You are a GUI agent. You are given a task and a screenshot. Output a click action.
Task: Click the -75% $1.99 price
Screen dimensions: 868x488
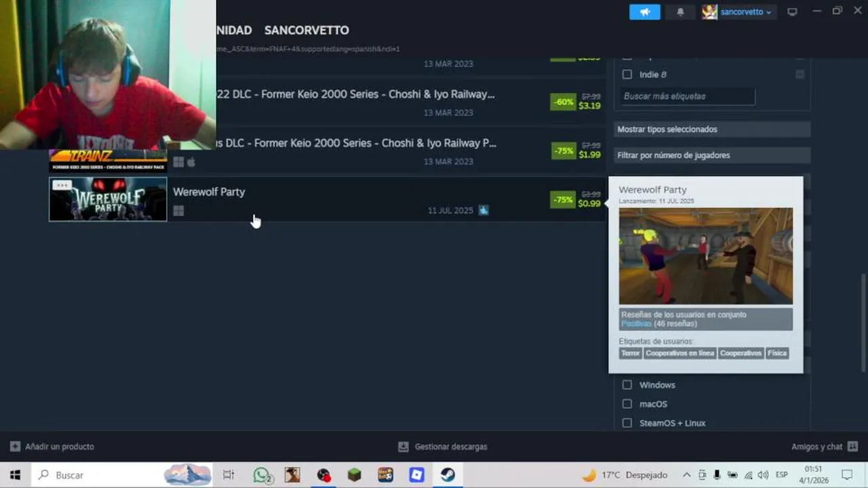pyautogui.click(x=576, y=150)
